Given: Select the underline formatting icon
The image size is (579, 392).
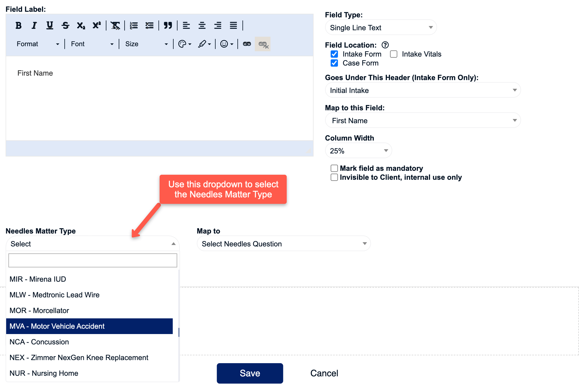Looking at the screenshot, I should tap(50, 25).
